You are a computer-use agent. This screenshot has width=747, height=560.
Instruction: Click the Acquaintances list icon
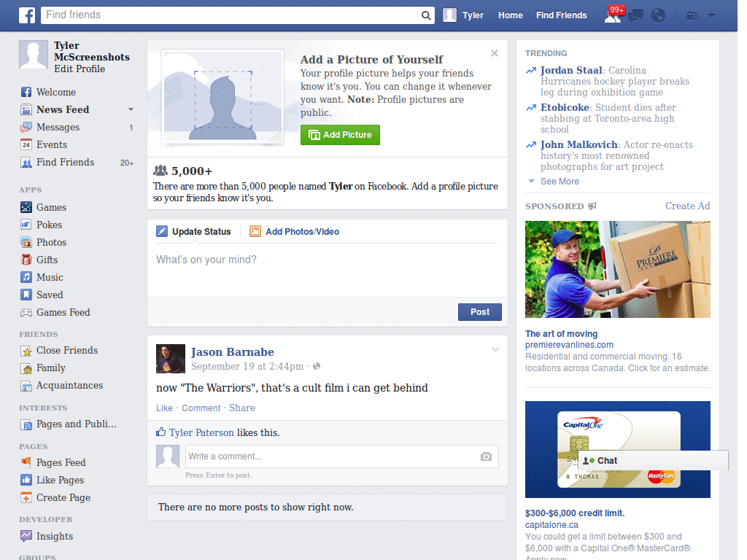click(x=26, y=386)
